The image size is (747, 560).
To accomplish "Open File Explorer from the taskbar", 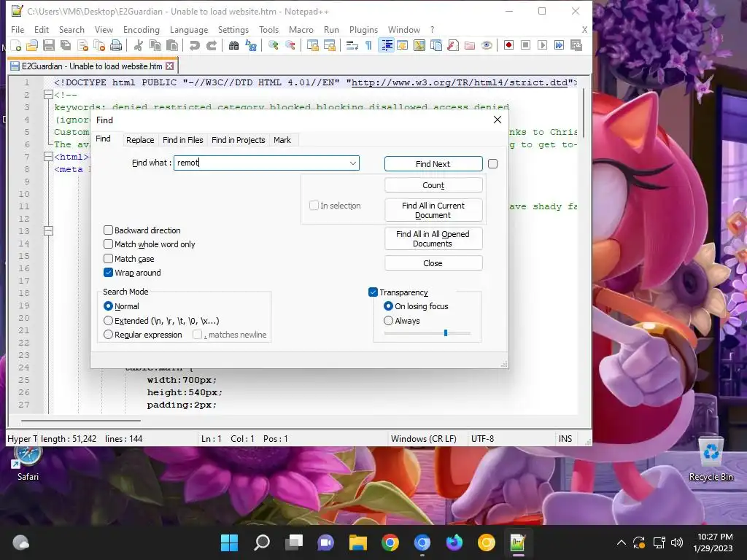I will [x=357, y=542].
